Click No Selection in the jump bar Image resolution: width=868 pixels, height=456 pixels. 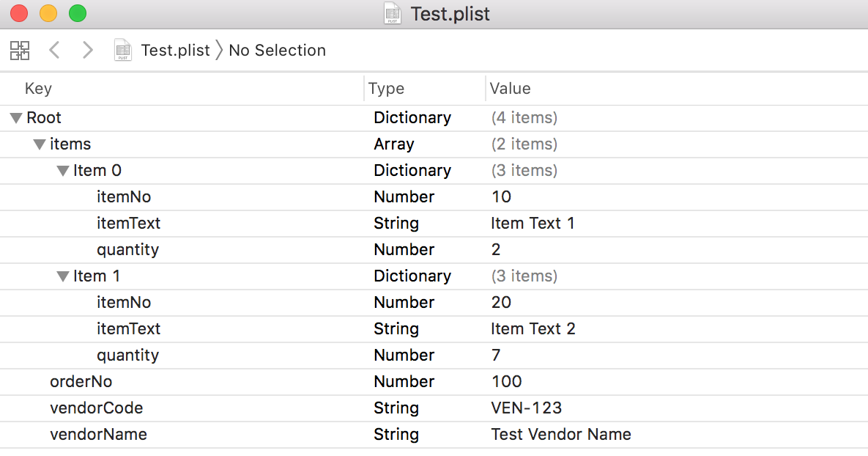(277, 51)
